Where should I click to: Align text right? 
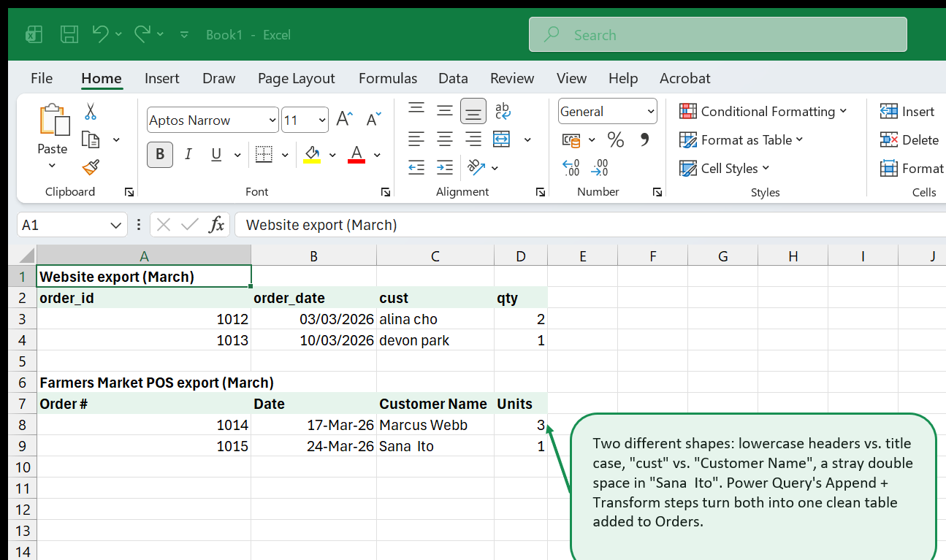tap(473, 139)
